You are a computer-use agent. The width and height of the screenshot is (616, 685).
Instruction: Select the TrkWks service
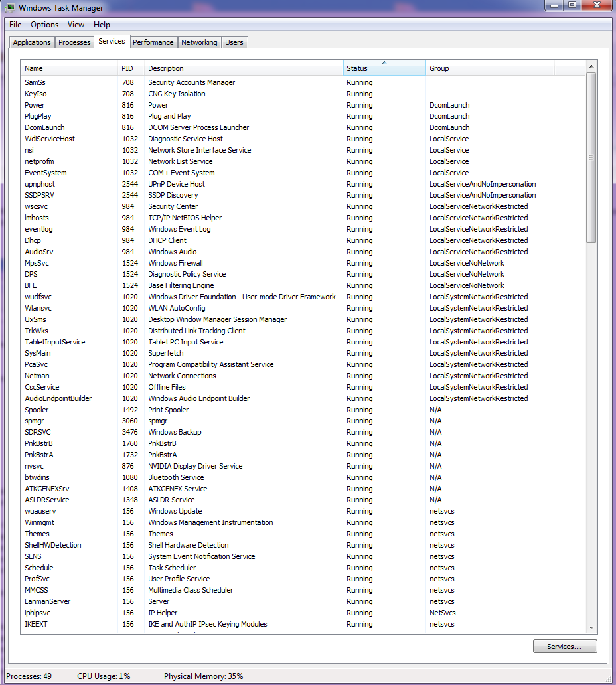tap(303, 331)
